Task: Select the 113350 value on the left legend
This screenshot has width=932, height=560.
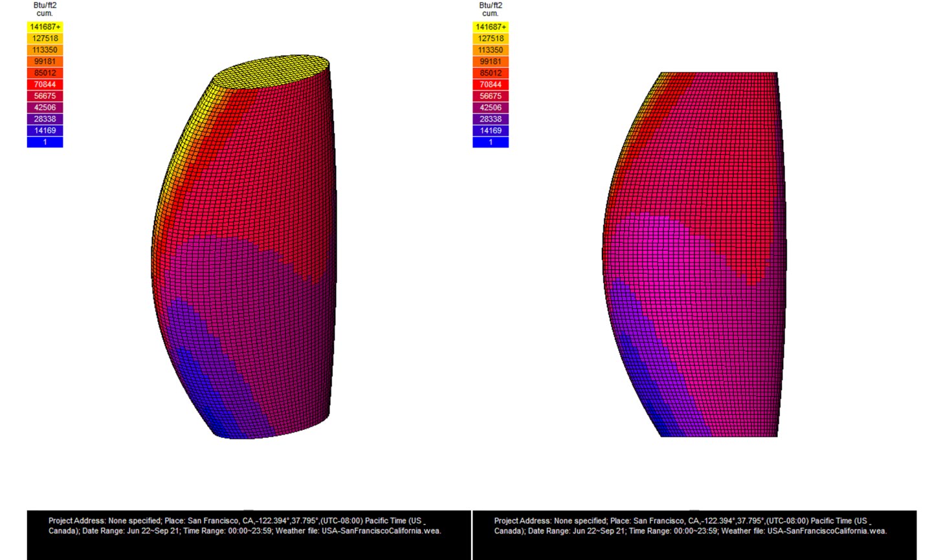Action: [x=45, y=50]
